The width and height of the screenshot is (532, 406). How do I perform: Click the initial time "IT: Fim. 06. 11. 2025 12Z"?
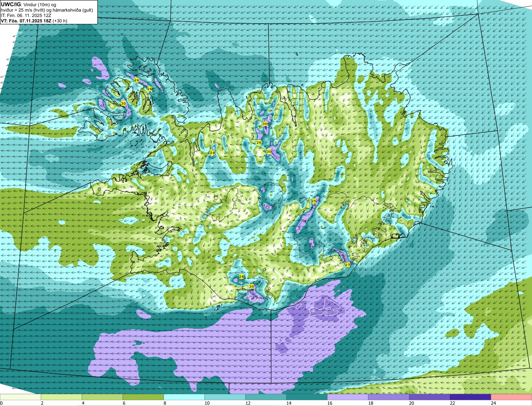pos(27,15)
